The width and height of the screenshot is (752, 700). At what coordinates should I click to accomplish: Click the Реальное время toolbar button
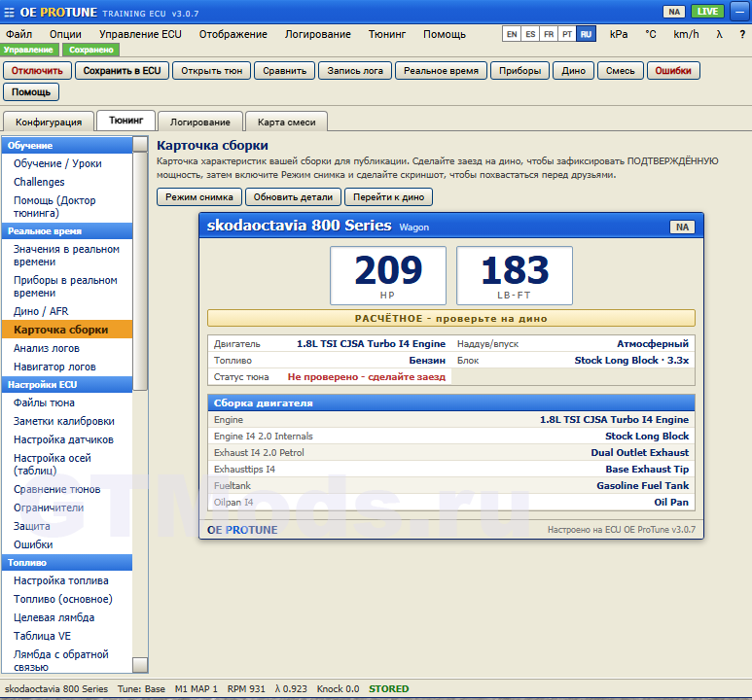[x=441, y=70]
